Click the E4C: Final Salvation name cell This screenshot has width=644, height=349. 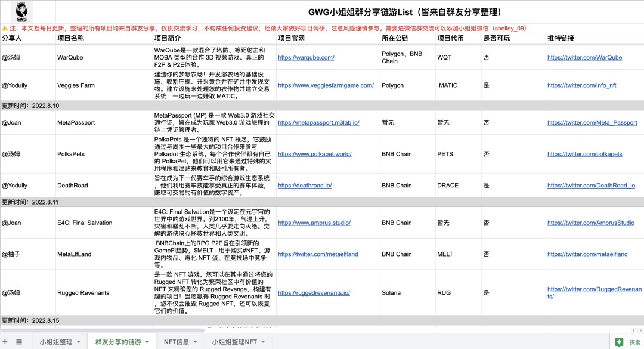tap(104, 223)
